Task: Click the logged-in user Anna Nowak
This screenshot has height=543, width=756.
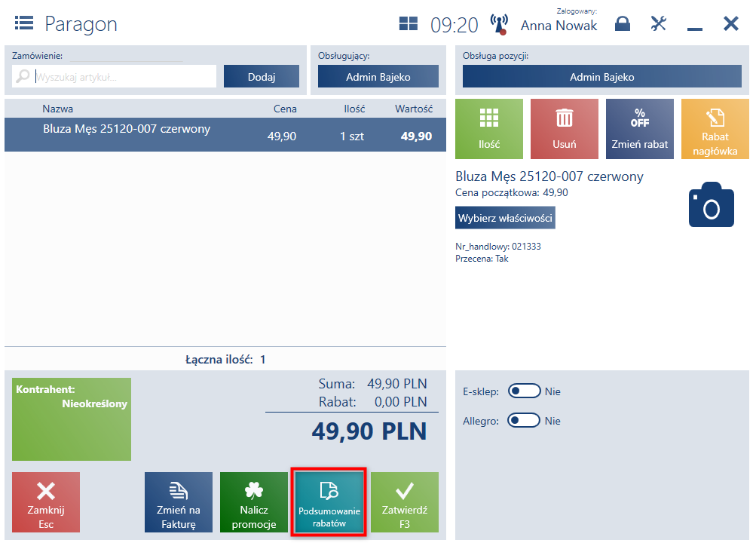Action: click(559, 25)
